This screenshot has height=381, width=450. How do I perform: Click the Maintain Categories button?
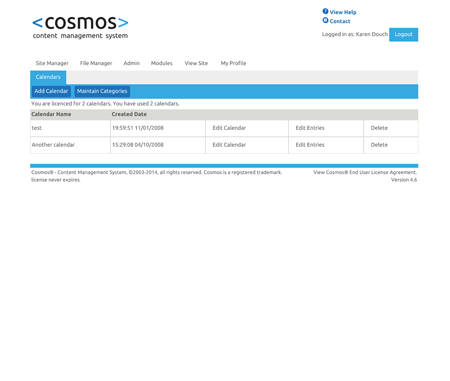coord(102,91)
